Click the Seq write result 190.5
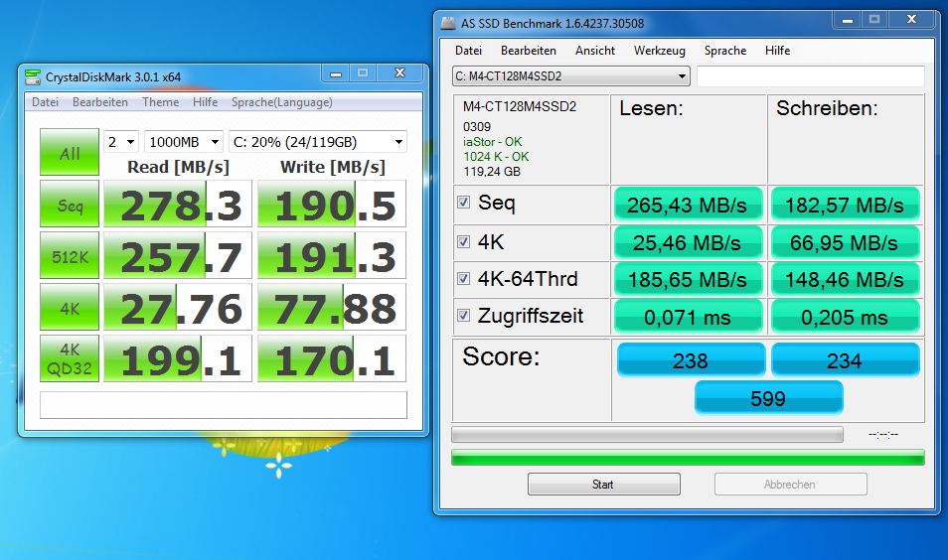This screenshot has height=560, width=948. coord(332,204)
